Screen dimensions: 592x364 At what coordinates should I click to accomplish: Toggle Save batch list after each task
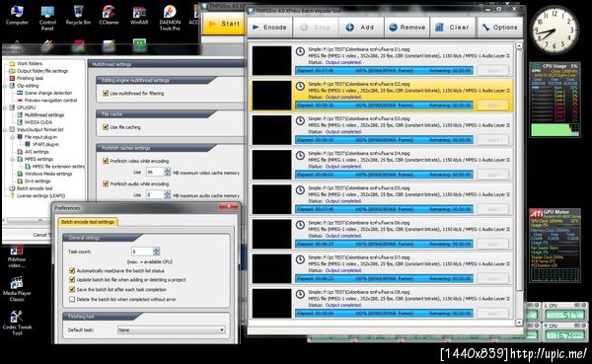click(72, 290)
